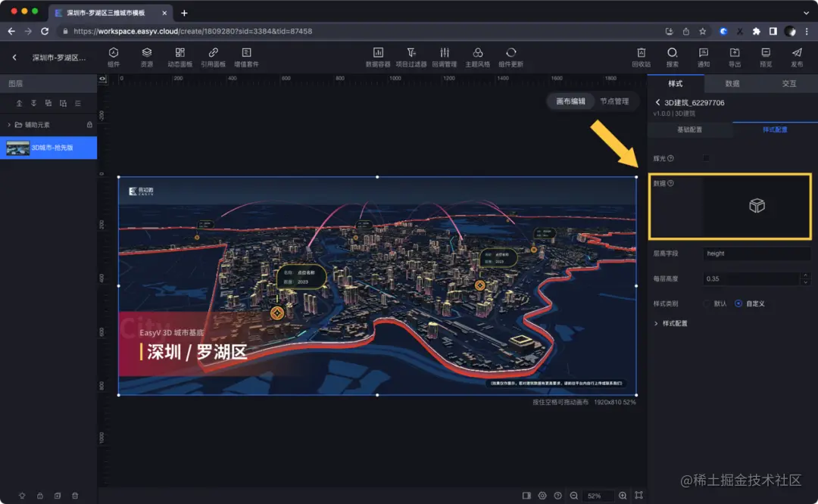818x504 pixels.
Task: Click the layer list view icon
Action: tap(78, 103)
